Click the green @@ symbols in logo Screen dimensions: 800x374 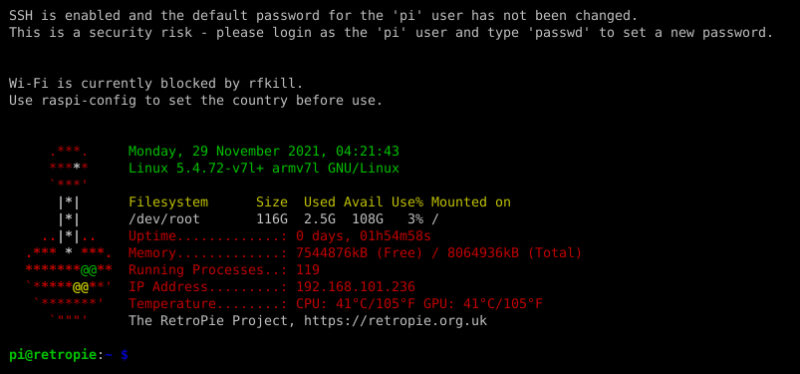pyautogui.click(x=89, y=270)
